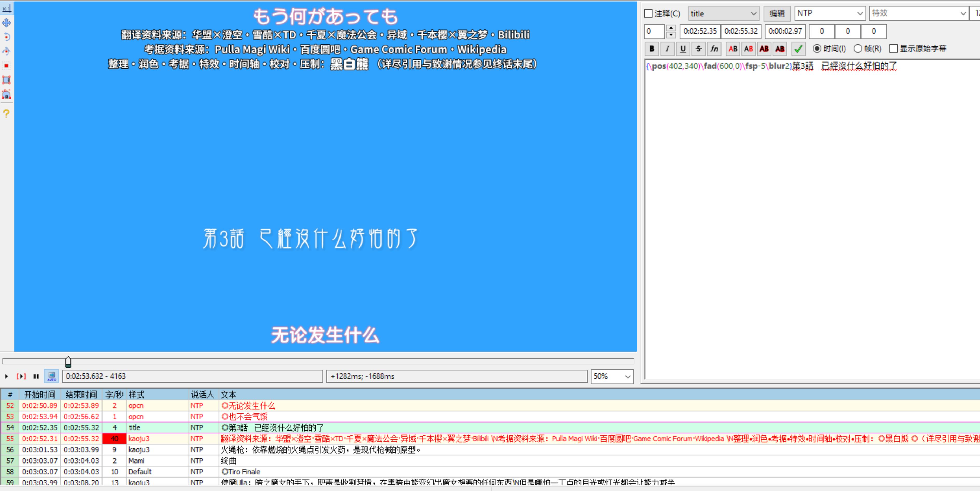
Task: Click the video seek bar slider handle
Action: click(68, 362)
